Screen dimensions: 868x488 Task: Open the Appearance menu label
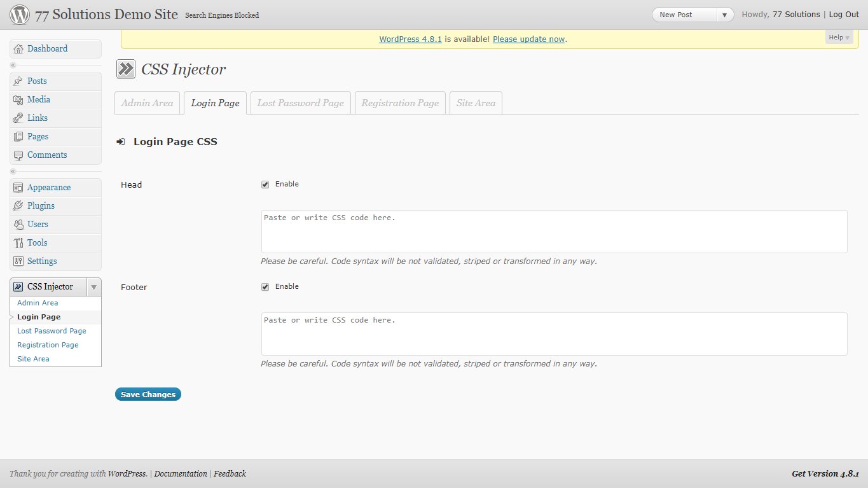click(49, 188)
